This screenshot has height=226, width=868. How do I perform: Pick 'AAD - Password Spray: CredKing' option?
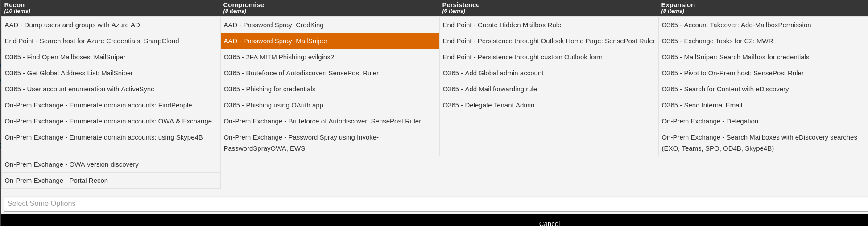(273, 25)
